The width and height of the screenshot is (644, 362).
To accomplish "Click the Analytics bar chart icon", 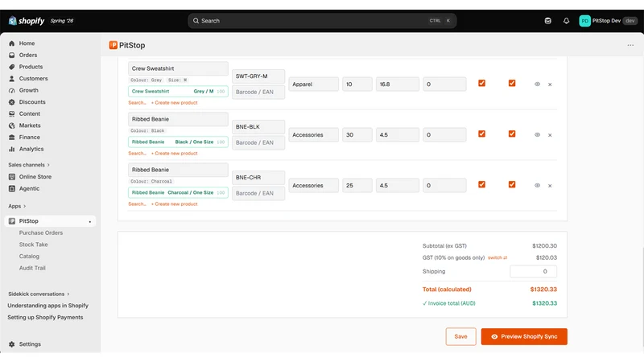I will click(x=11, y=149).
